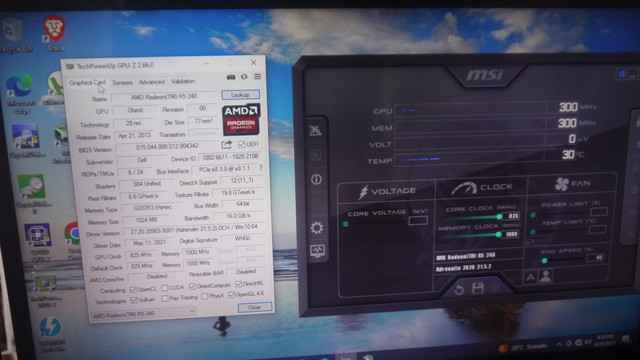The height and width of the screenshot is (360, 640).
Task: Toggle the OpenGL 4.6 checkbox
Action: coord(231,294)
